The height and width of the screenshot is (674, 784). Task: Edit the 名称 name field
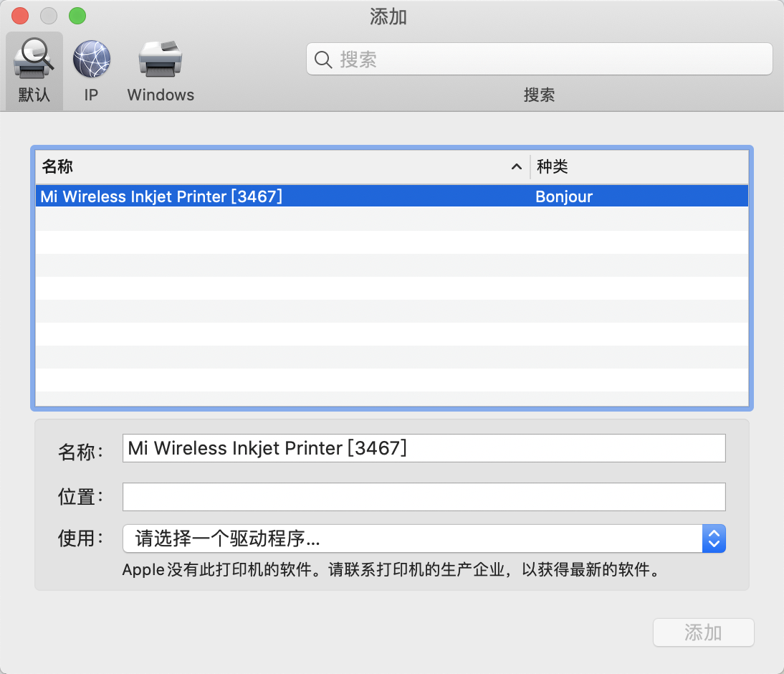tap(424, 448)
